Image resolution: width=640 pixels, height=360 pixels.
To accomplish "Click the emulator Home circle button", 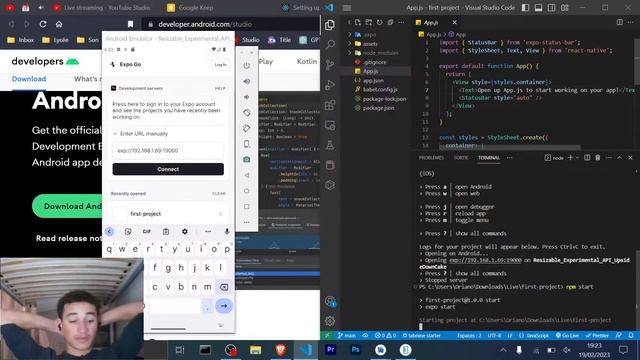I will [247, 191].
